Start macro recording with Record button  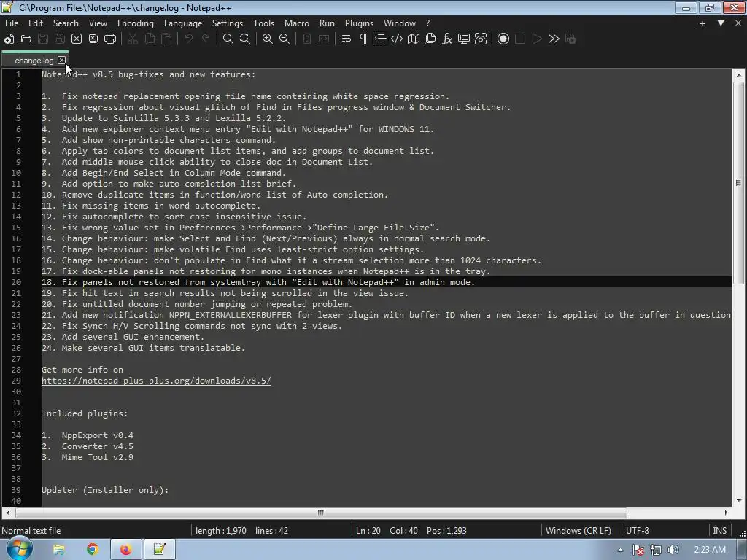(503, 39)
